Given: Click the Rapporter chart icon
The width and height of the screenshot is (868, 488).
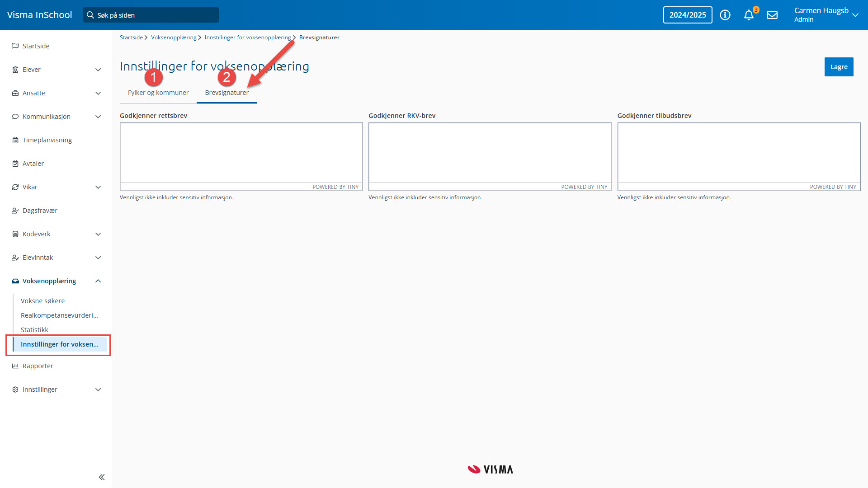Looking at the screenshot, I should 15,366.
